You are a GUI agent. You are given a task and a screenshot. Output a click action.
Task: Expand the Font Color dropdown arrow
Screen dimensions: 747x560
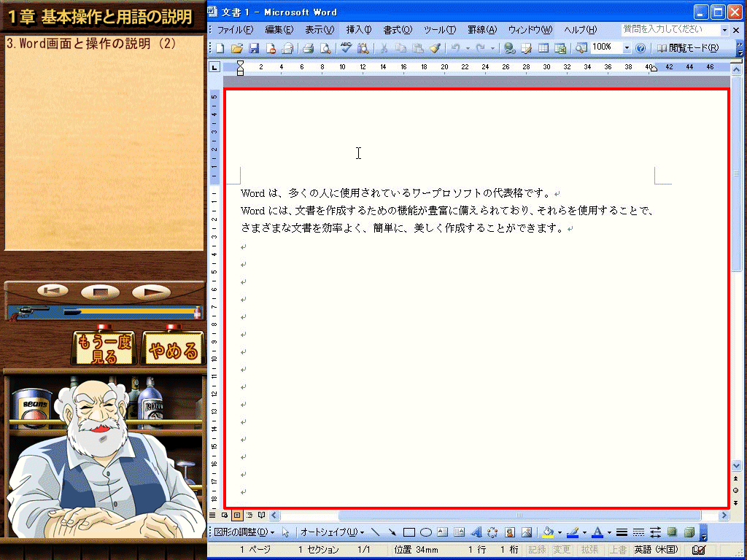coord(609,532)
